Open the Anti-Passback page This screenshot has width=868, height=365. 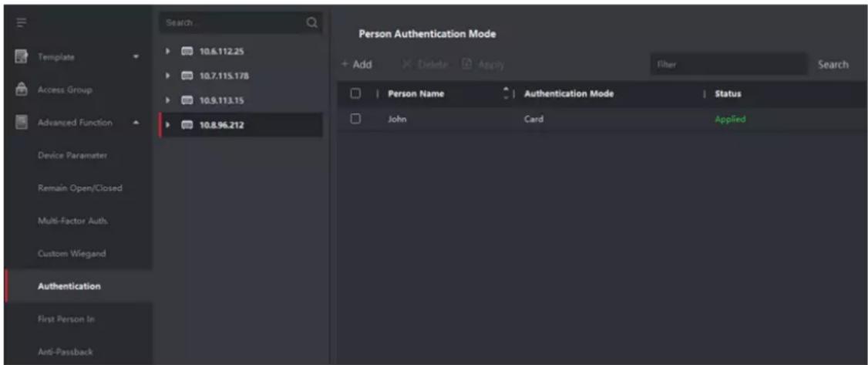coord(78,352)
